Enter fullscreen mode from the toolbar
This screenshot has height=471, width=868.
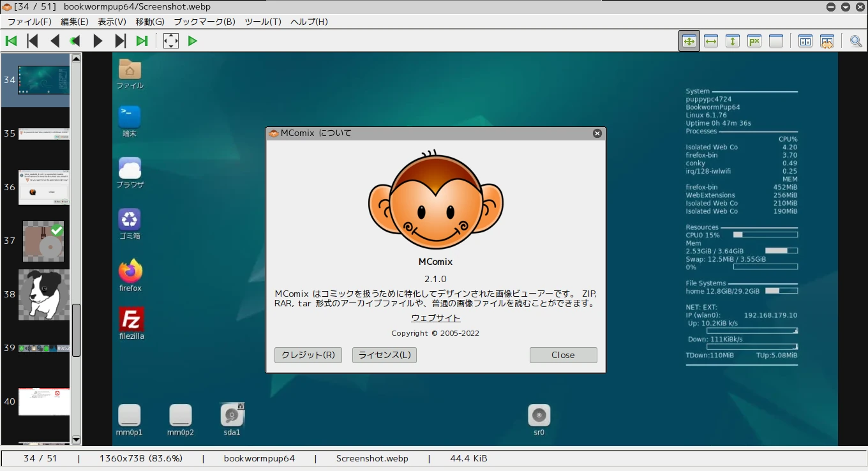point(170,41)
